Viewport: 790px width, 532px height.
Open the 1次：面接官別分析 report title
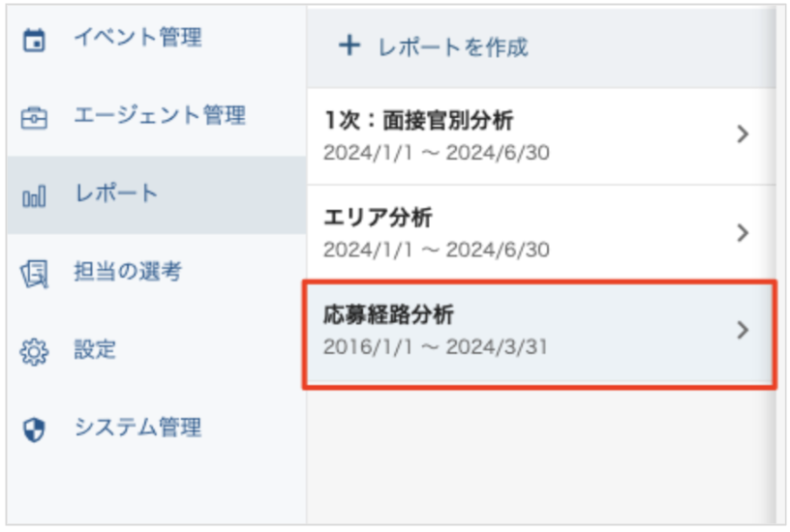click(x=418, y=121)
